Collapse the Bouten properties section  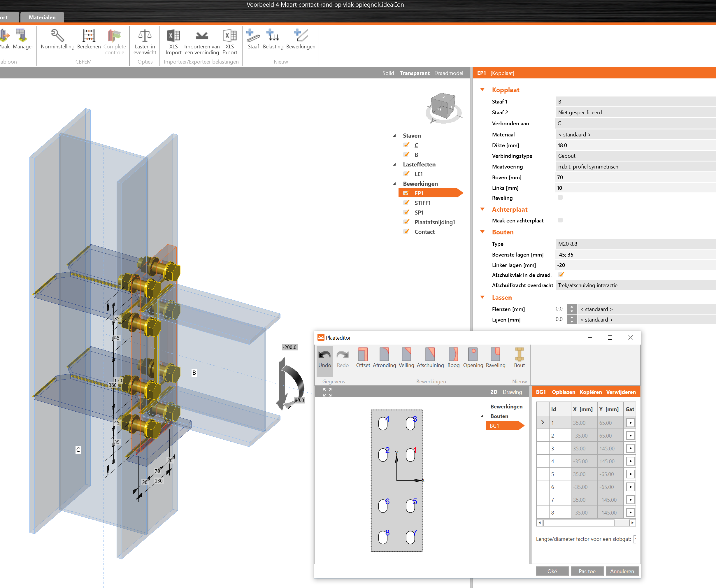click(x=482, y=232)
